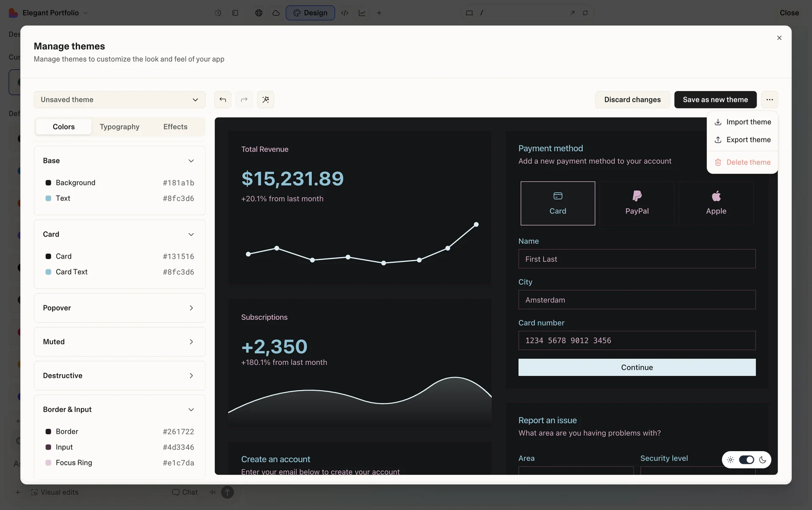Open the Unsaved theme dropdown
The width and height of the screenshot is (812, 510).
point(119,99)
